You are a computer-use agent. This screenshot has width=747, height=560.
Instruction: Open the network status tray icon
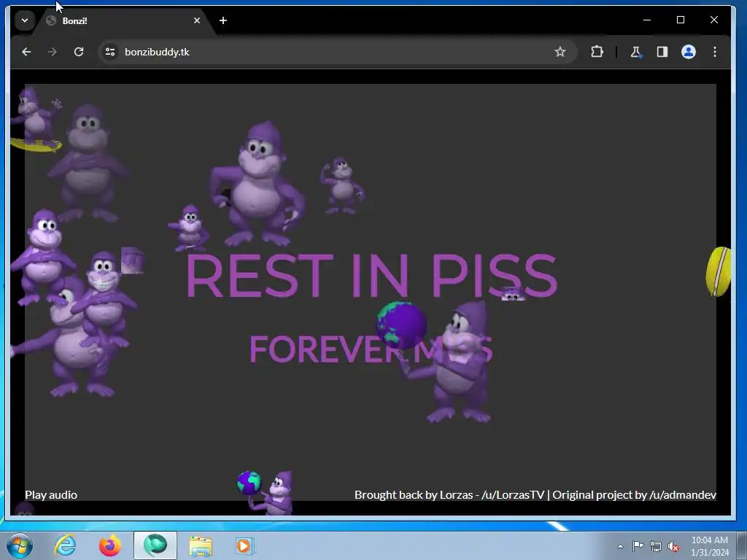[656, 546]
